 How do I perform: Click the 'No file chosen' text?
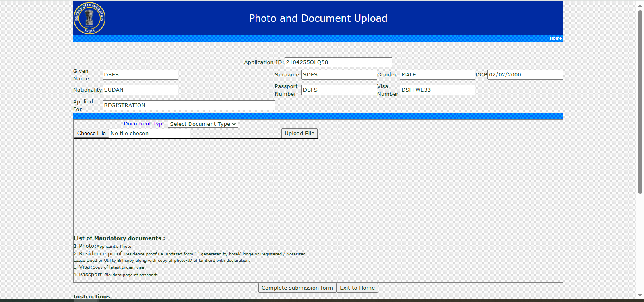click(130, 133)
